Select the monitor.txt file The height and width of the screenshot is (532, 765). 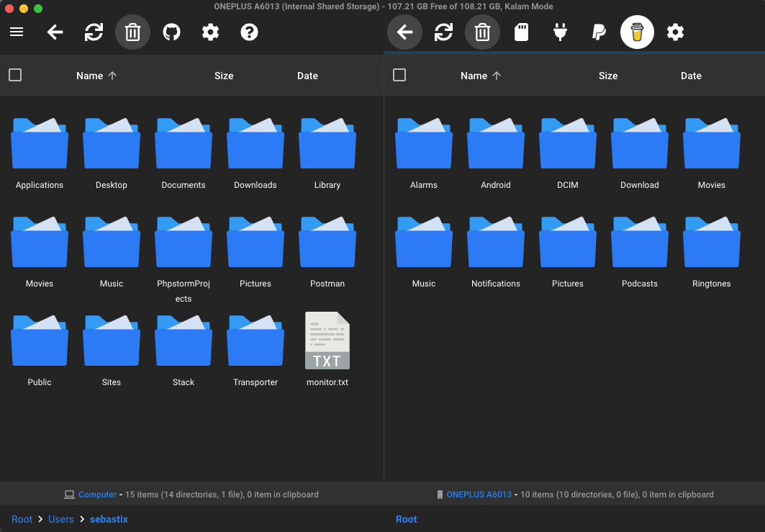pyautogui.click(x=327, y=349)
